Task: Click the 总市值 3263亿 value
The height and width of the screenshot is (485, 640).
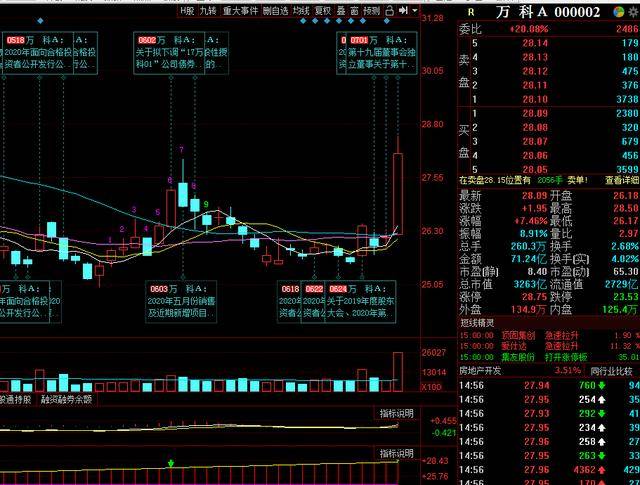Action: click(x=531, y=284)
